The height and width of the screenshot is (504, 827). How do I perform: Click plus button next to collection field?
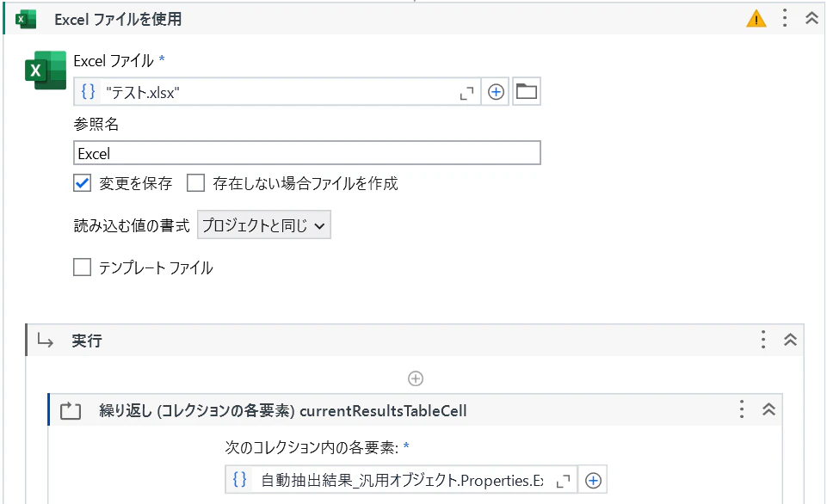[x=593, y=480]
